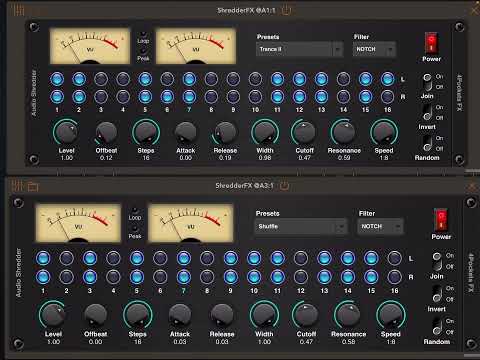The height and width of the screenshot is (360, 480).
Task: Toggle red Power switch in bottom shredder
Action: click(441, 219)
